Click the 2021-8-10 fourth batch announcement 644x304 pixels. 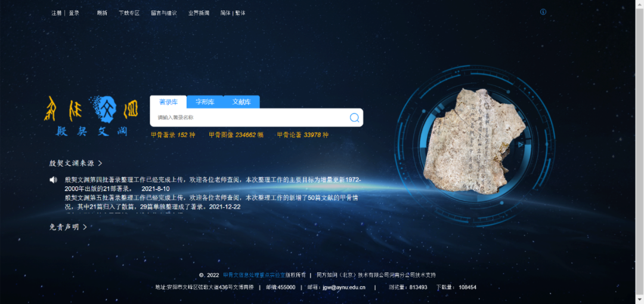point(213,185)
